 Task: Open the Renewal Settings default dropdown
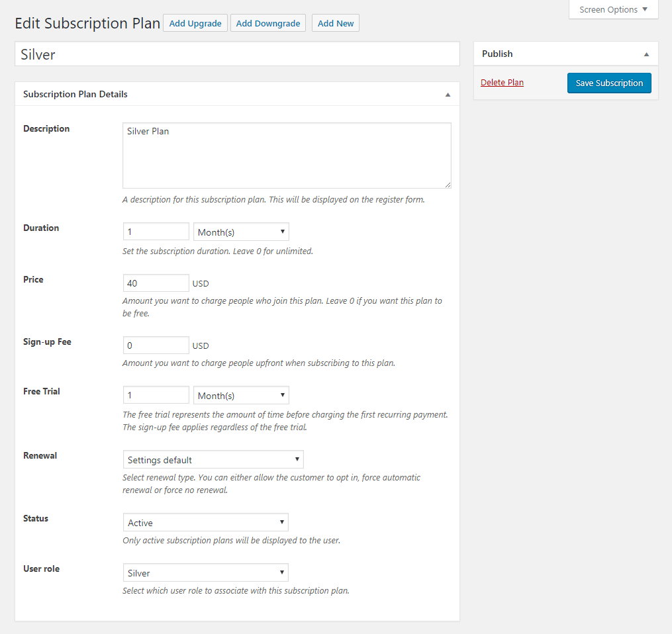tap(213, 460)
